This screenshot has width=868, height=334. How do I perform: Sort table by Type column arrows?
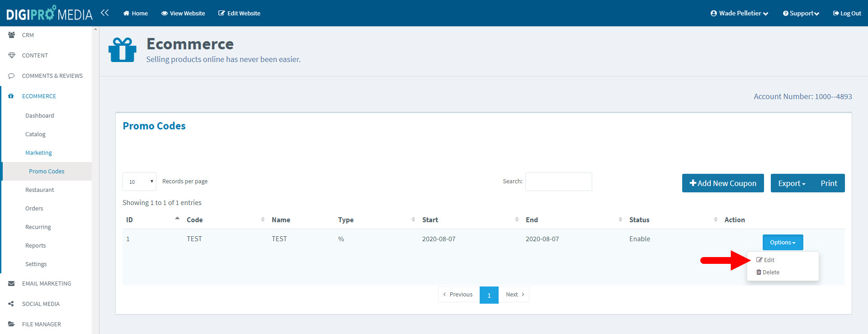(413, 219)
